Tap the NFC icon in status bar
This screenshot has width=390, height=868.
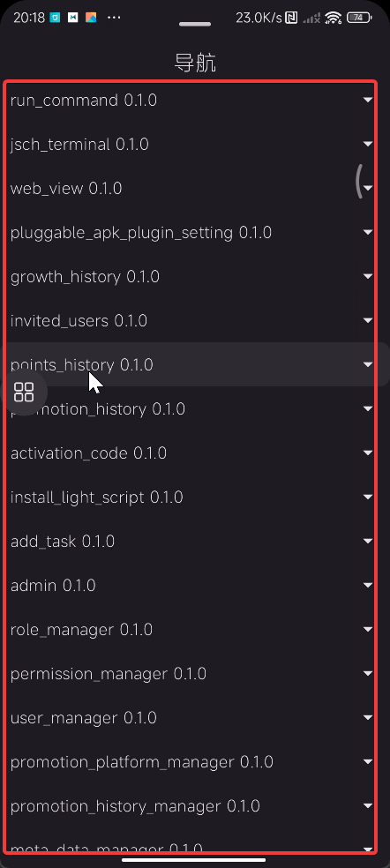click(x=291, y=18)
